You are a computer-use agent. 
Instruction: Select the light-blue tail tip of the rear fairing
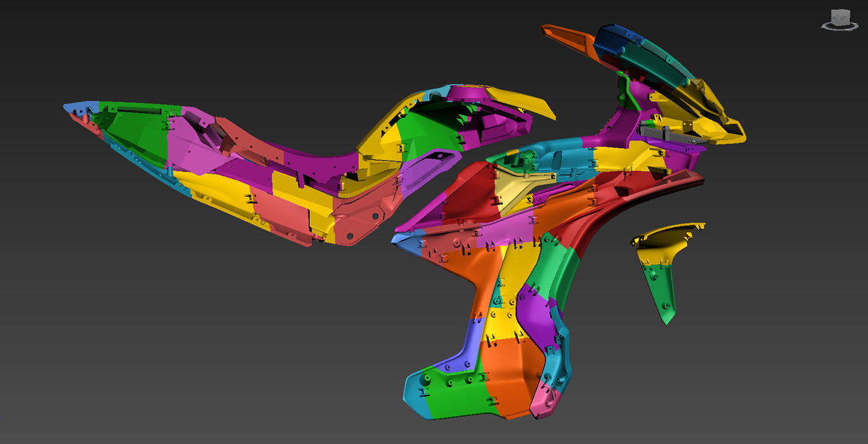point(81,106)
